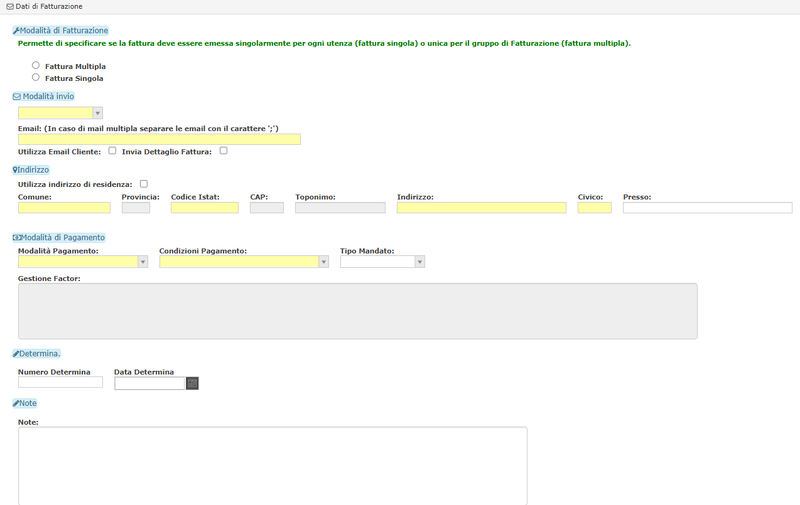Click the envelope icon beside Dati di Fatturazione

click(x=10, y=7)
